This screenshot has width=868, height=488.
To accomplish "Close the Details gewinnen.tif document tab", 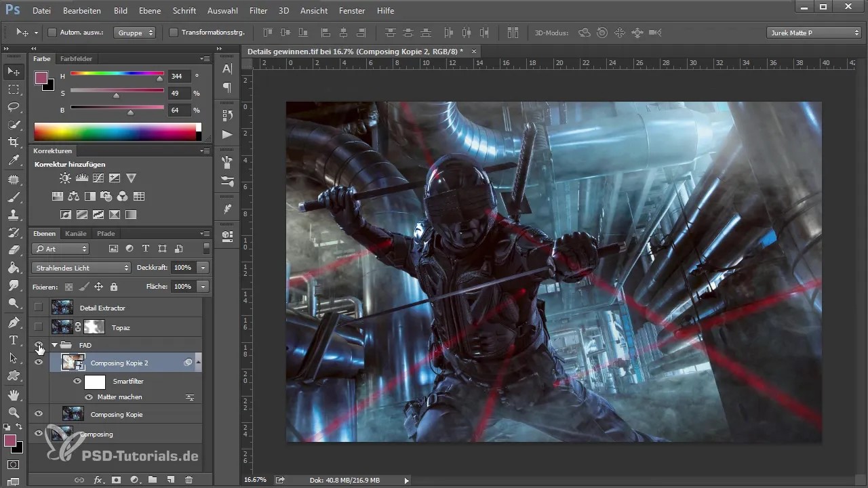I will pyautogui.click(x=474, y=51).
